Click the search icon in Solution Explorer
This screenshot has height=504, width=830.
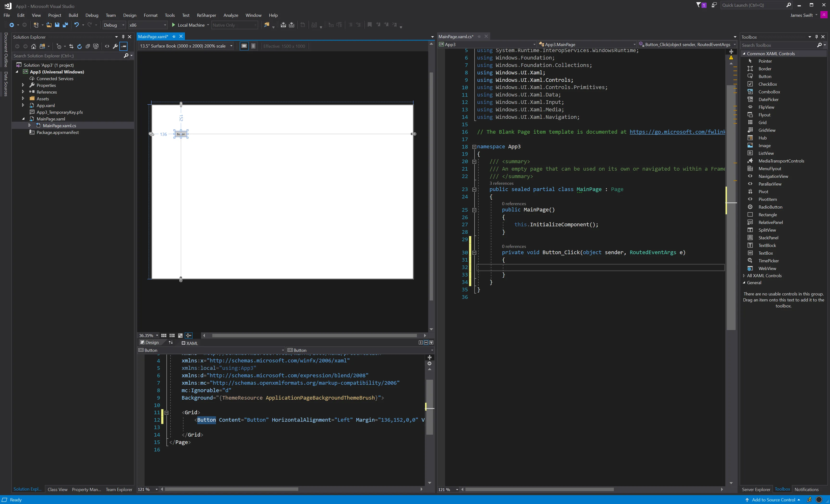pos(126,56)
